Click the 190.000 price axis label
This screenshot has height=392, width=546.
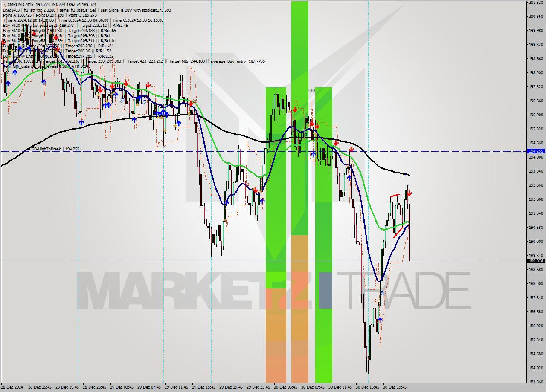535,242
